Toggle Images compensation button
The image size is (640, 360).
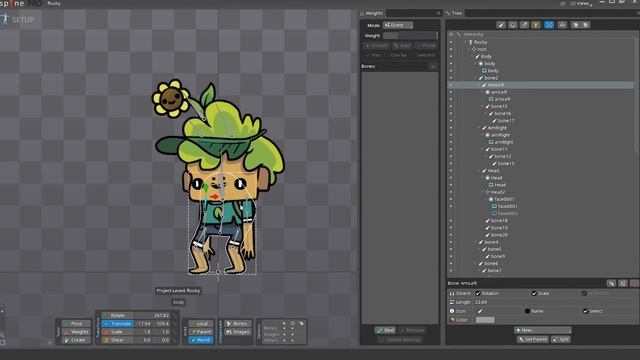tap(238, 332)
